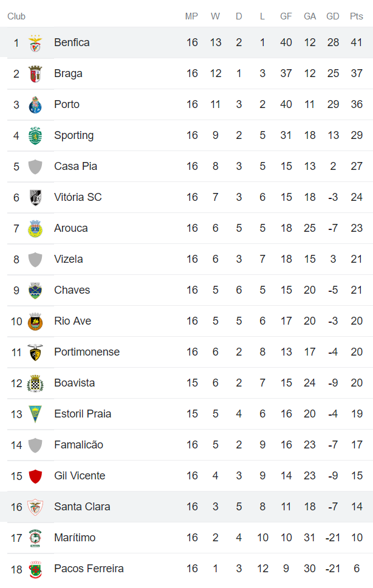
Task: Click the Chaves club crest icon
Action: point(35,291)
